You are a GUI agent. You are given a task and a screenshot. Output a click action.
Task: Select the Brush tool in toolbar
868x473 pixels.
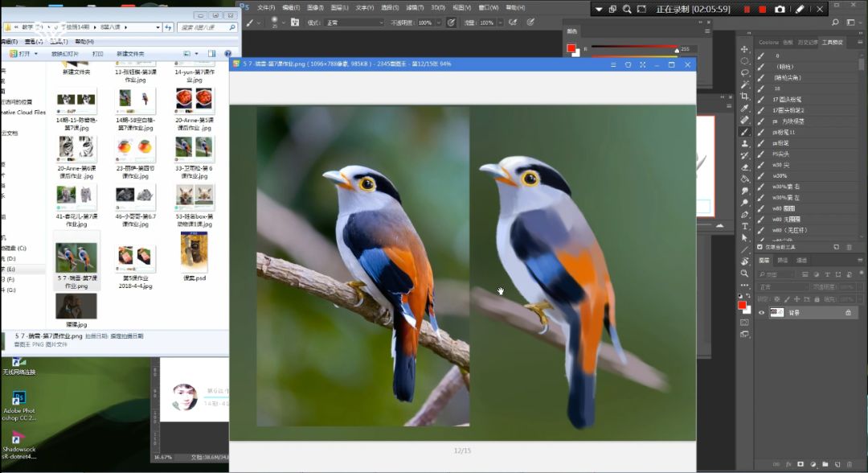pyautogui.click(x=744, y=132)
